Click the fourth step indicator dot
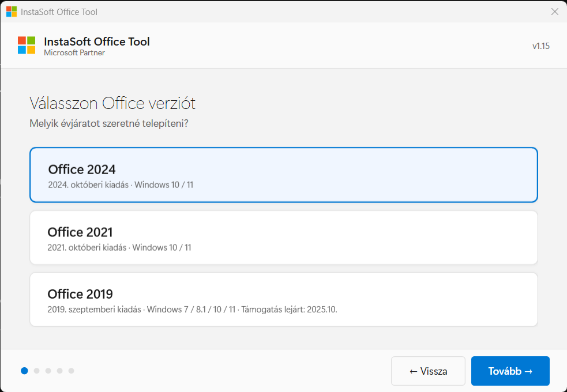This screenshot has width=567, height=392. [59, 371]
